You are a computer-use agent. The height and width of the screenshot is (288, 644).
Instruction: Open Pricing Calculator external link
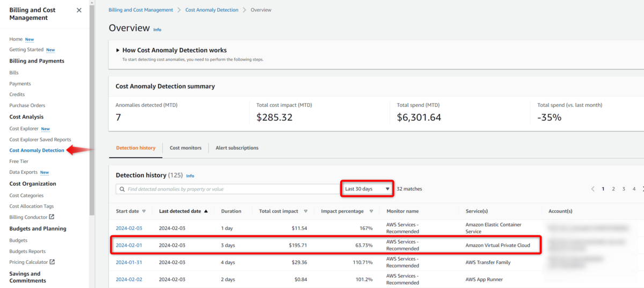pos(32,262)
